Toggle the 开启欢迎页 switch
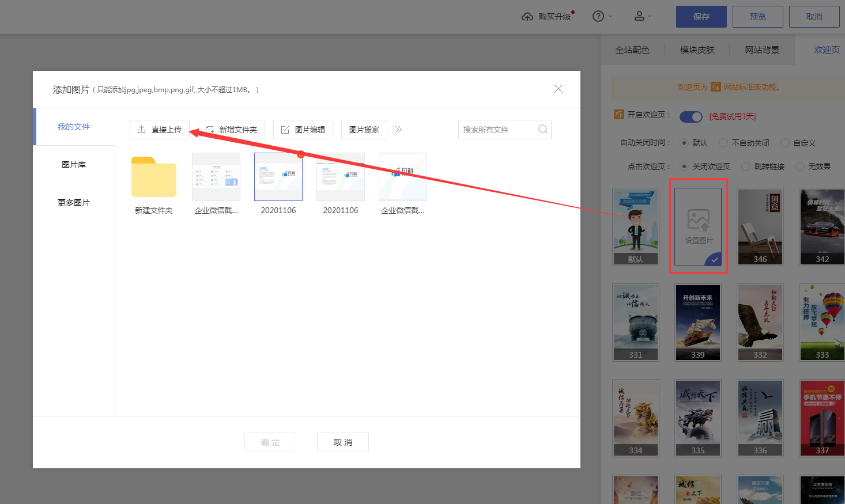Image resolution: width=845 pixels, height=504 pixels. (691, 117)
